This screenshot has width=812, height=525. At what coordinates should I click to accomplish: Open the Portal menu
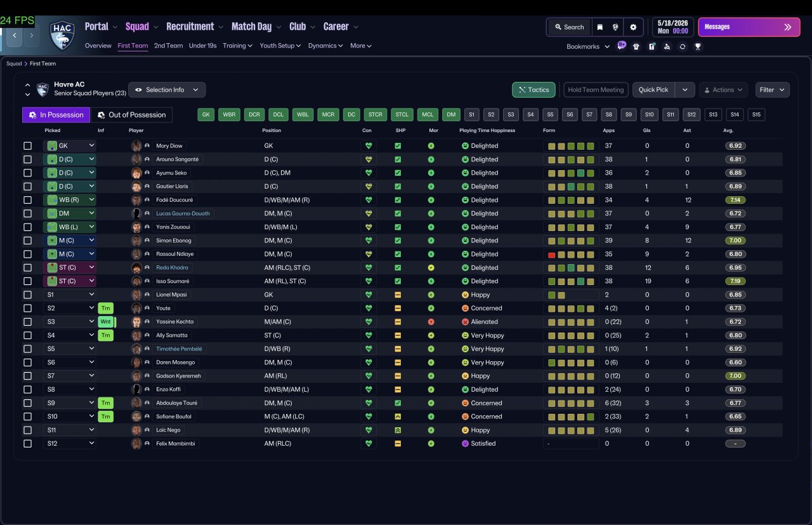[x=101, y=27]
